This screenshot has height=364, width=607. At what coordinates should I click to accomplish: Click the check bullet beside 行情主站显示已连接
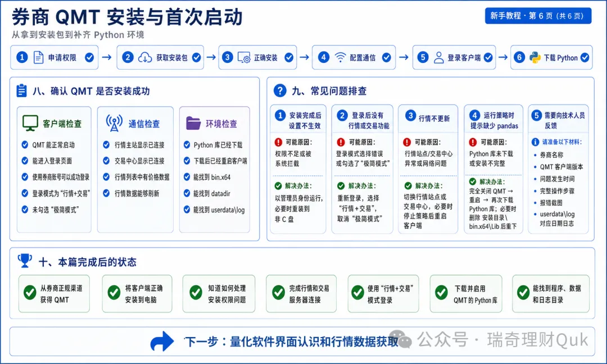106,145
